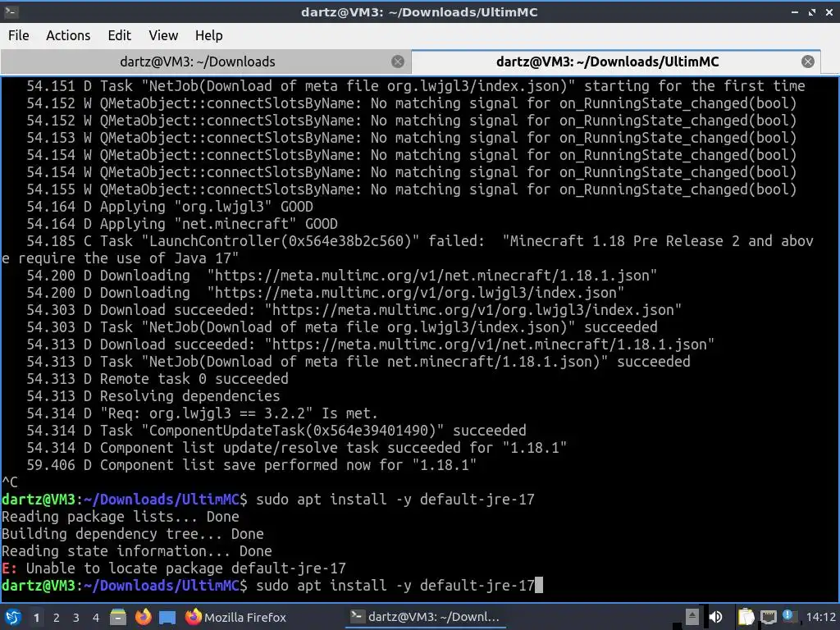The width and height of the screenshot is (840, 630).
Task: Open the volume control tray icon
Action: pyautogui.click(x=715, y=617)
